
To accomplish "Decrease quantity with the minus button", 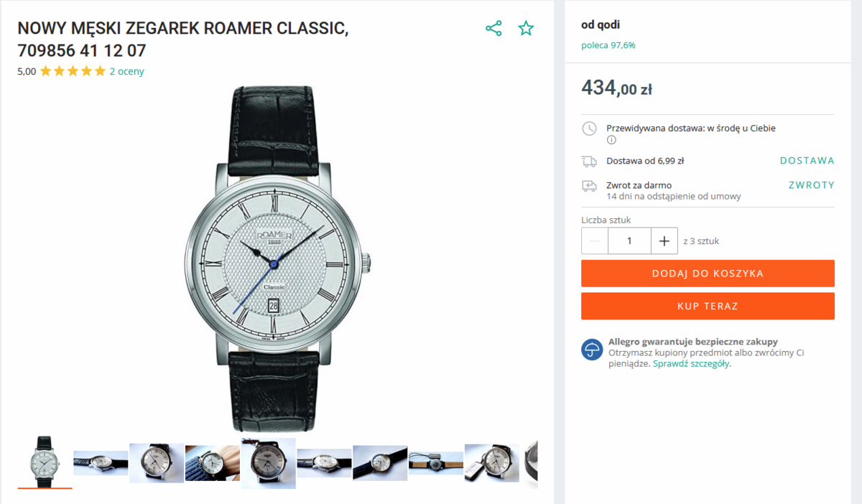I will coord(595,241).
